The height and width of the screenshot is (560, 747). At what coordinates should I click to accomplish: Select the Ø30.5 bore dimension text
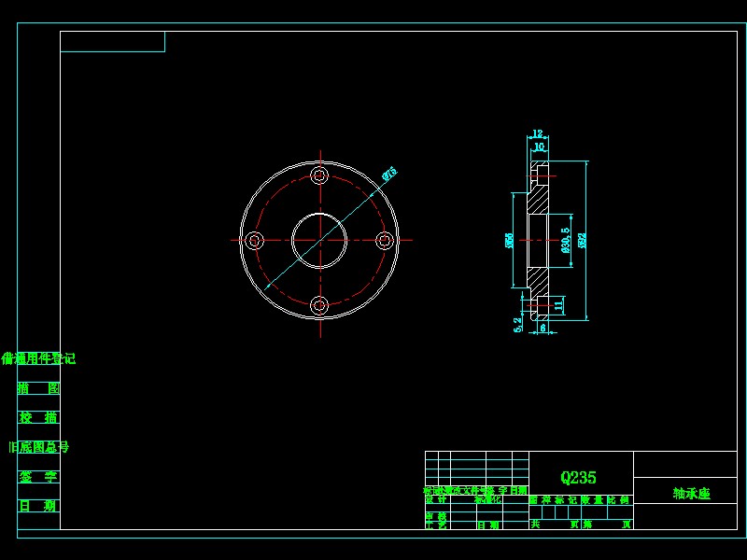point(566,240)
